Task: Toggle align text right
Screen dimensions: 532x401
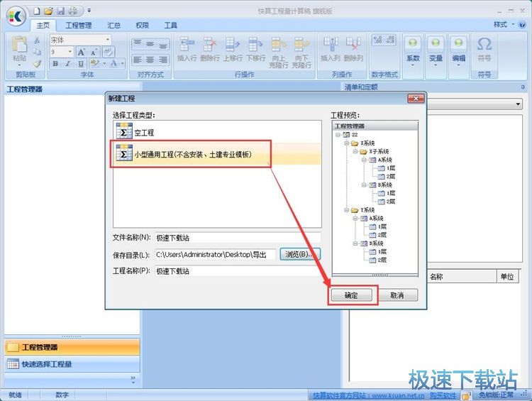Action: (x=163, y=60)
